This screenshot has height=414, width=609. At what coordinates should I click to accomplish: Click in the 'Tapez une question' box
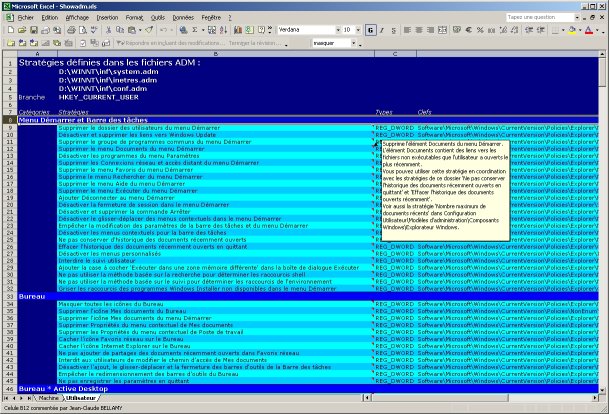coord(540,17)
